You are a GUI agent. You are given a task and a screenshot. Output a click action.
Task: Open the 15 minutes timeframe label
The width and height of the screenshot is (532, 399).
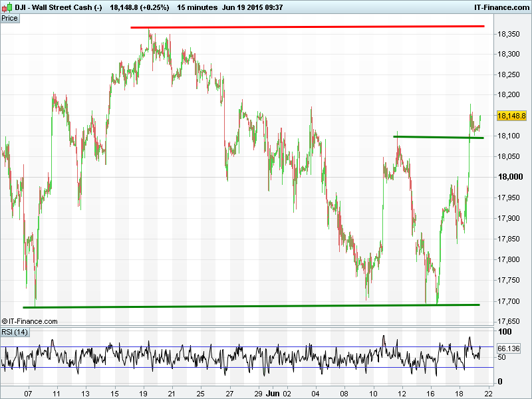click(x=198, y=7)
